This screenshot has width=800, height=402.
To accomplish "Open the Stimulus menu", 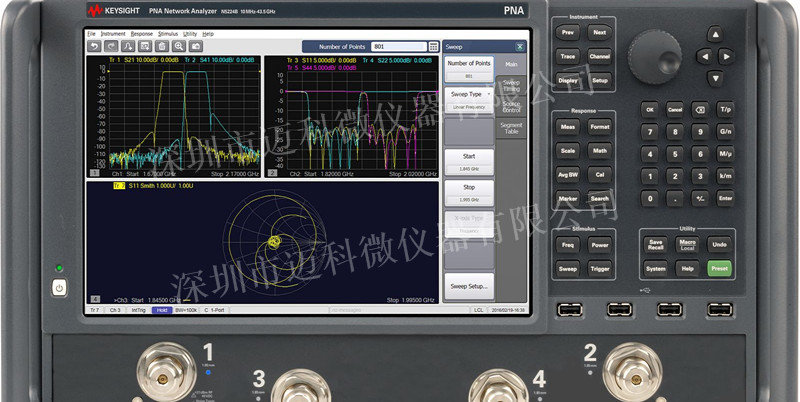I will click(168, 34).
